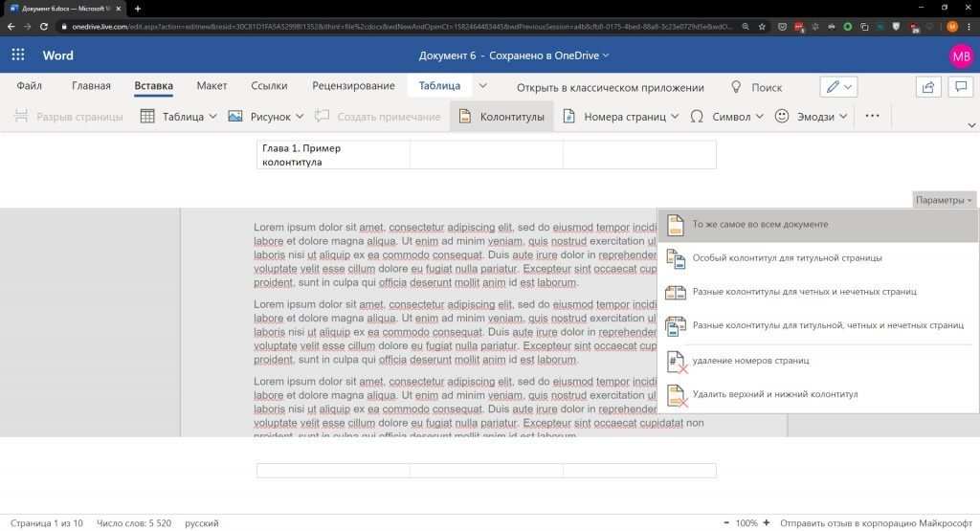The width and height of the screenshot is (980, 531).
Task: Switch to the Ссылки tab
Action: 269,85
